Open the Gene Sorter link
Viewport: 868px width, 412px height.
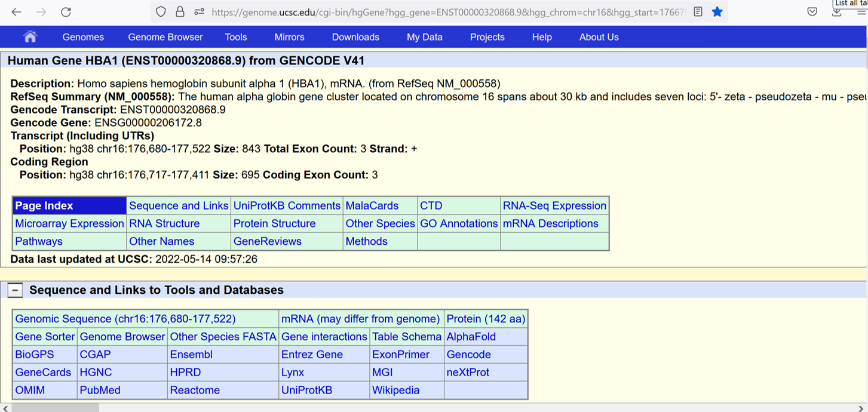click(x=45, y=337)
